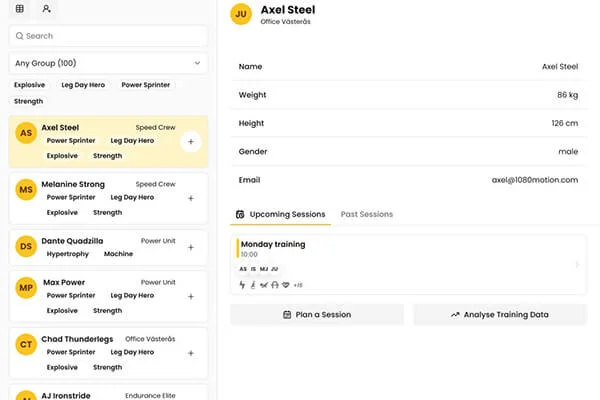
Task: Click the AS avatar on Axel Steel card
Action: coord(26,133)
